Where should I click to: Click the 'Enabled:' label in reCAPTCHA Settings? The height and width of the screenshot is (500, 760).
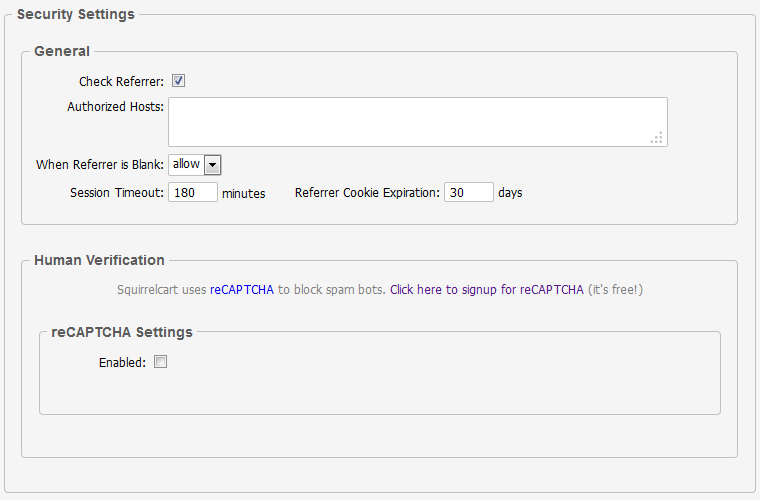[x=122, y=363]
